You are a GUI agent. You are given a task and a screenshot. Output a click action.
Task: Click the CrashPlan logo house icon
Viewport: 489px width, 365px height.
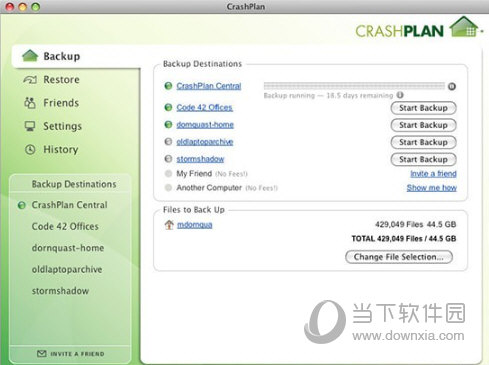point(464,27)
